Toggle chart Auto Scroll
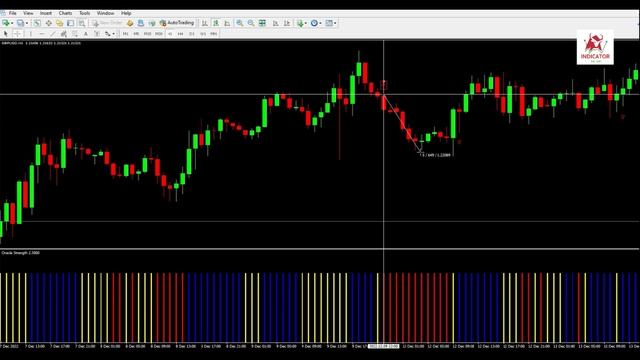 point(276,23)
